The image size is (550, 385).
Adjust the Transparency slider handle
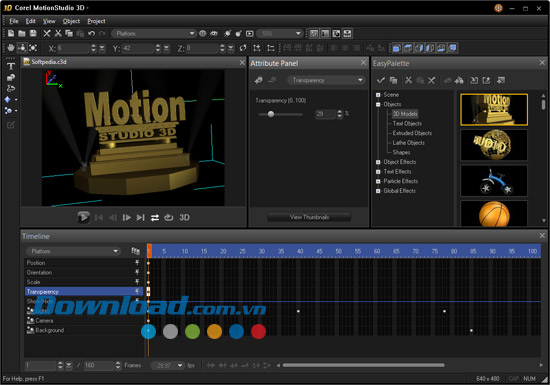(x=271, y=114)
